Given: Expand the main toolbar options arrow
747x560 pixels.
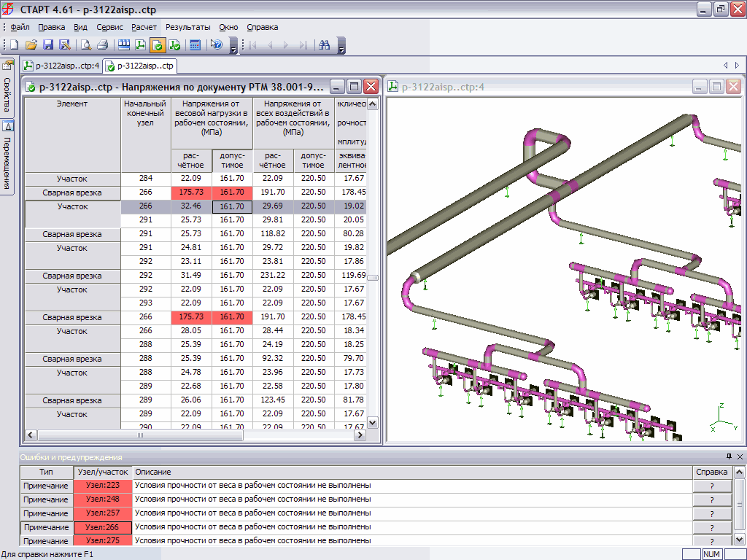Looking at the screenshot, I should point(233,48).
